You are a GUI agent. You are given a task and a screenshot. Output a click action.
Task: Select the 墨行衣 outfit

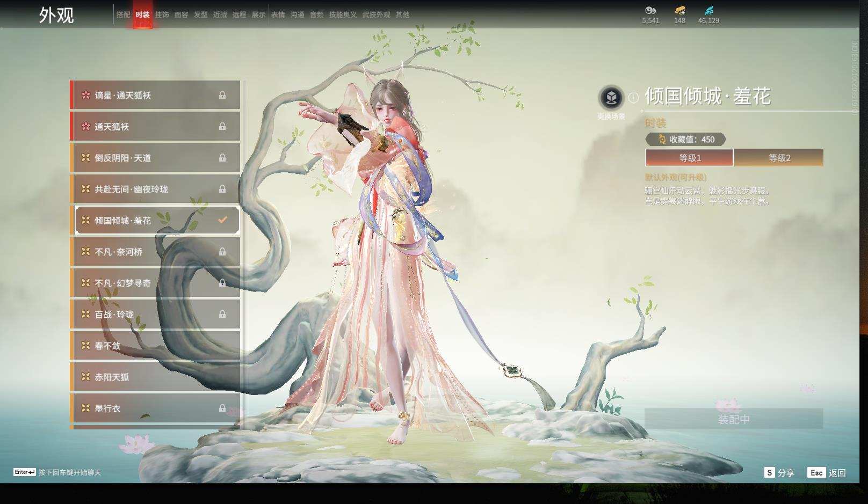pos(155,408)
